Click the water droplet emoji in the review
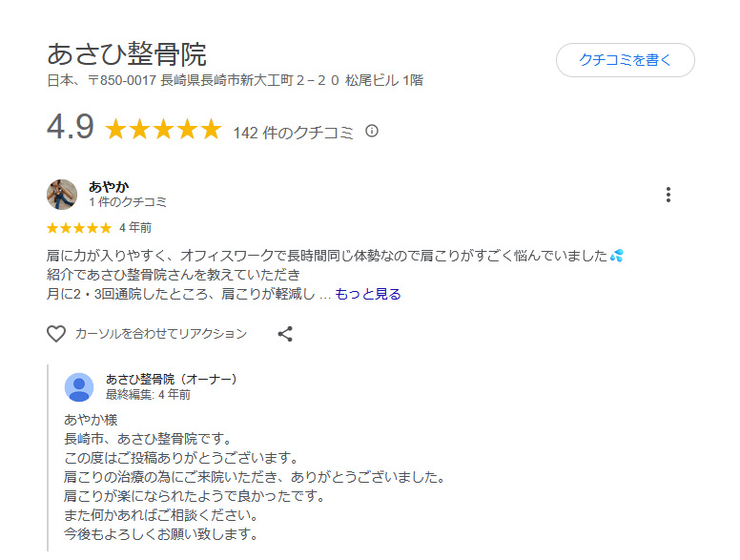The width and height of the screenshot is (740, 560). click(x=617, y=256)
